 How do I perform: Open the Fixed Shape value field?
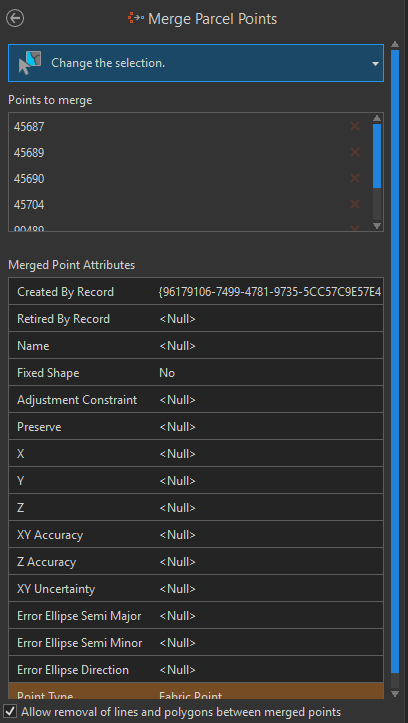pos(270,373)
